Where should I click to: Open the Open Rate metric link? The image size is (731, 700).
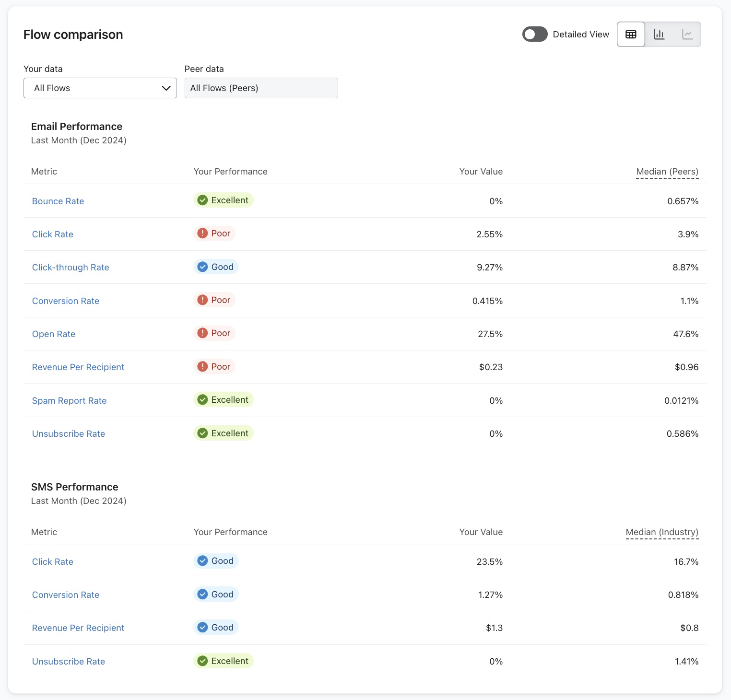[x=54, y=334]
